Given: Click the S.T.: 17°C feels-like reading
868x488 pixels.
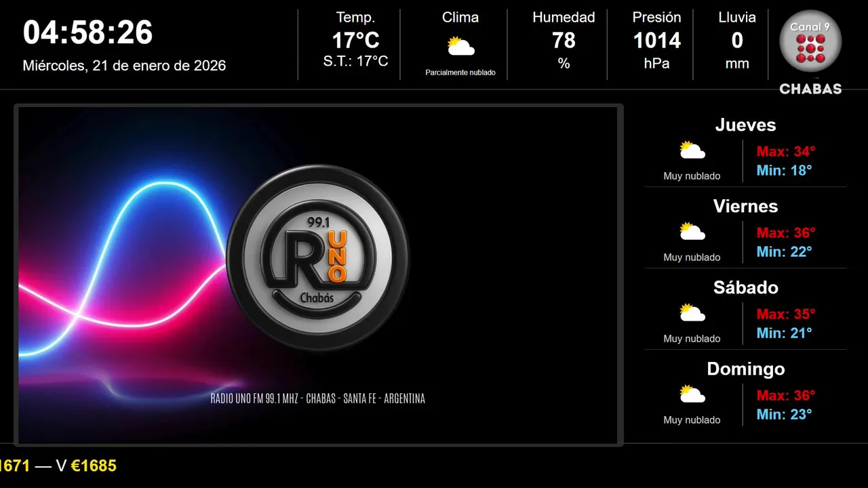Looking at the screenshot, I should point(355,62).
